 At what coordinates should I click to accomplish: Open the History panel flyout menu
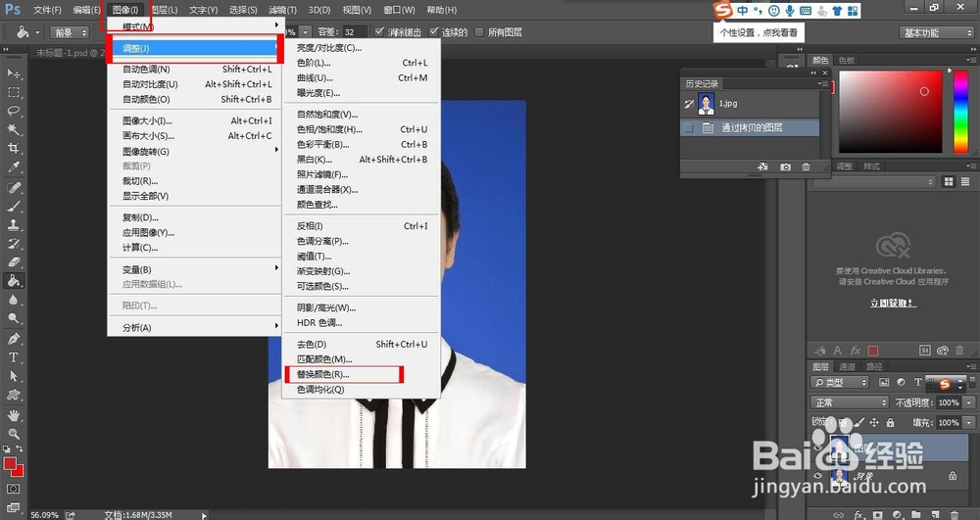[824, 83]
